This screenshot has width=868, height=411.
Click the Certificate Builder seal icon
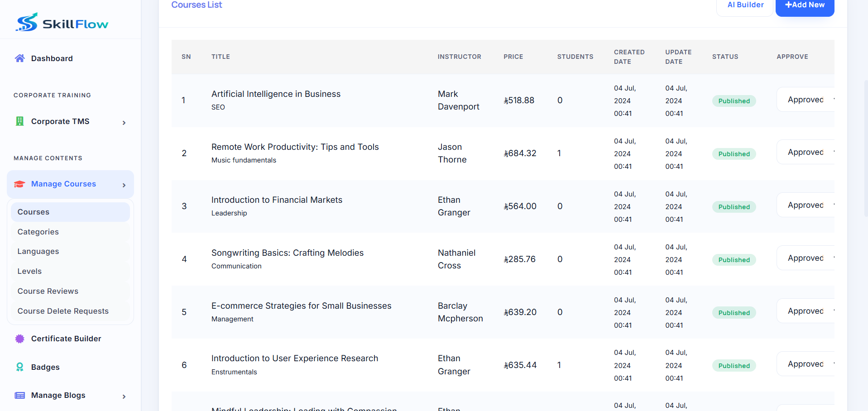20,339
